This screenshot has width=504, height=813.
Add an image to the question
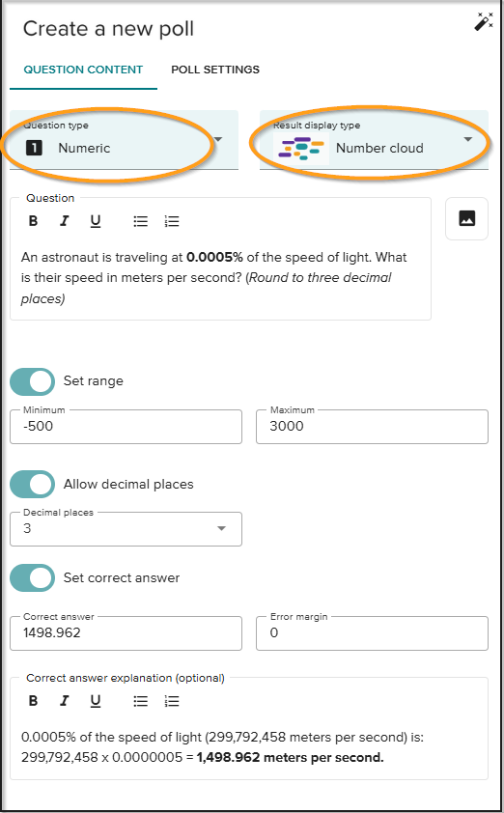tap(466, 218)
